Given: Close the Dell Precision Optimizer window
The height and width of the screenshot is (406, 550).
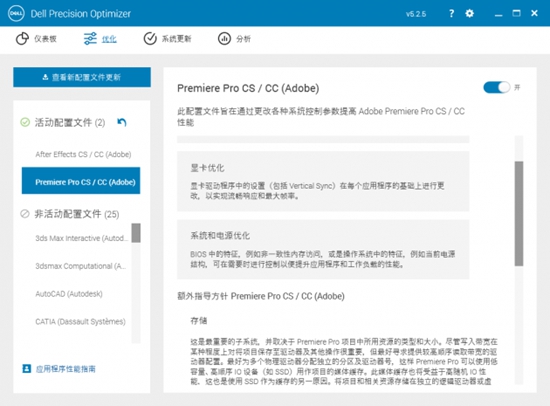Looking at the screenshot, I should click(x=534, y=13).
